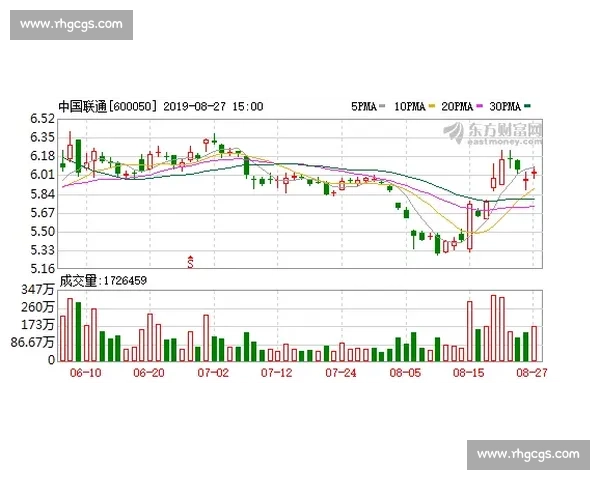Click the 07-12 date label
Image resolution: width=600 pixels, height=480 pixels.
tap(277, 372)
